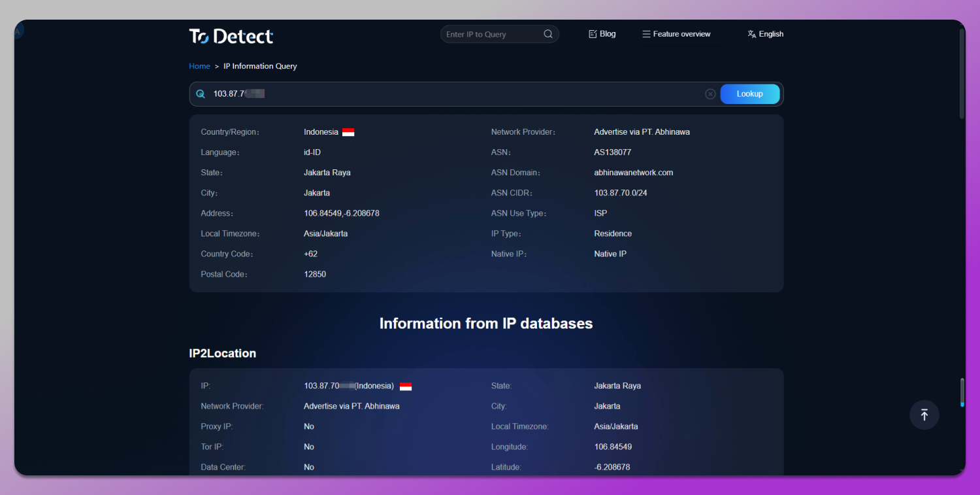Select the Blog pencil icon in the header
Image resolution: width=980 pixels, height=495 pixels.
591,33
